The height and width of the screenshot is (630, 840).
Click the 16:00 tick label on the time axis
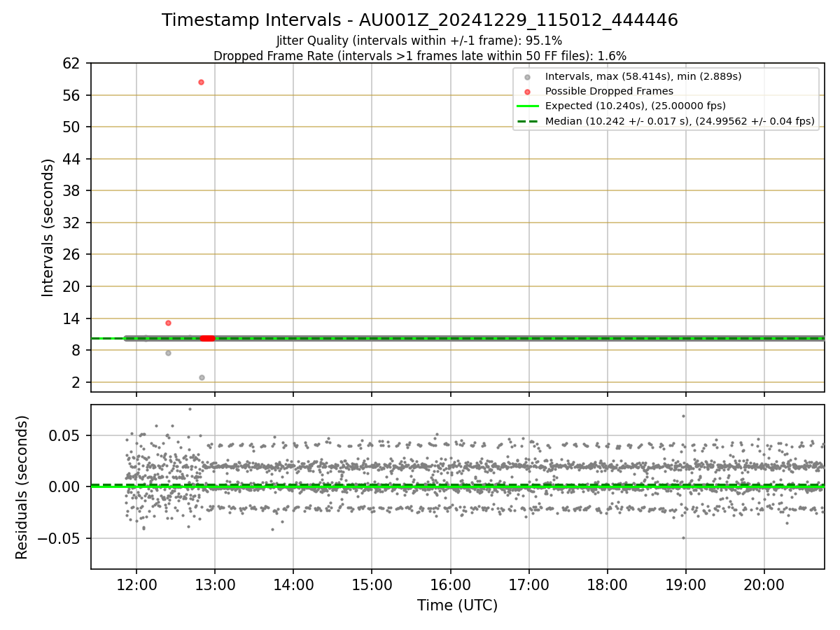450,585
